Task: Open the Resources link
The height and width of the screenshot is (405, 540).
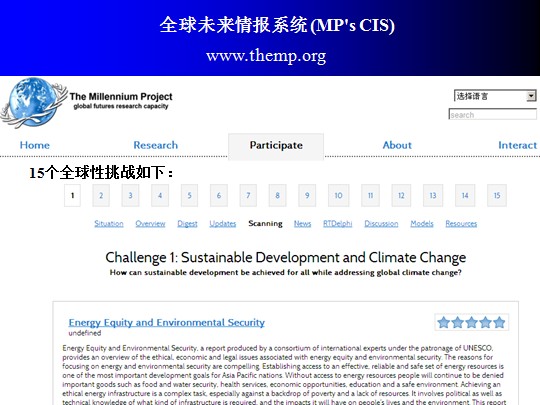Action: (461, 224)
